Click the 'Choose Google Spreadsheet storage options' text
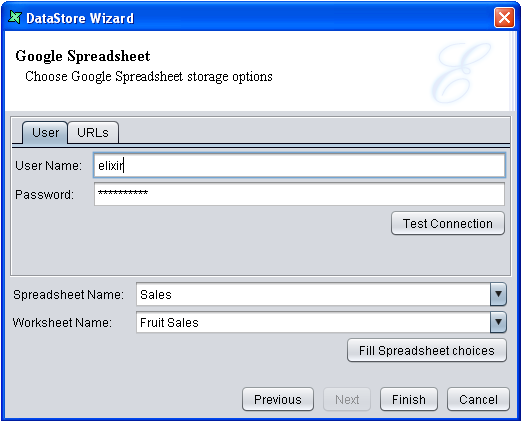The width and height of the screenshot is (522, 421). pyautogui.click(x=149, y=77)
